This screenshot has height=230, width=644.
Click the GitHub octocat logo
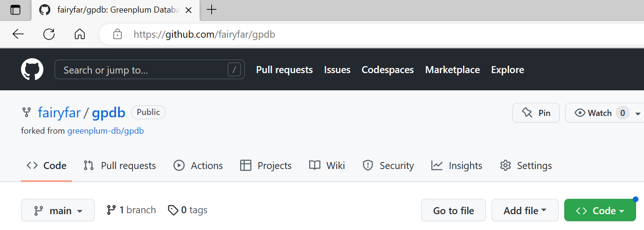click(32, 70)
